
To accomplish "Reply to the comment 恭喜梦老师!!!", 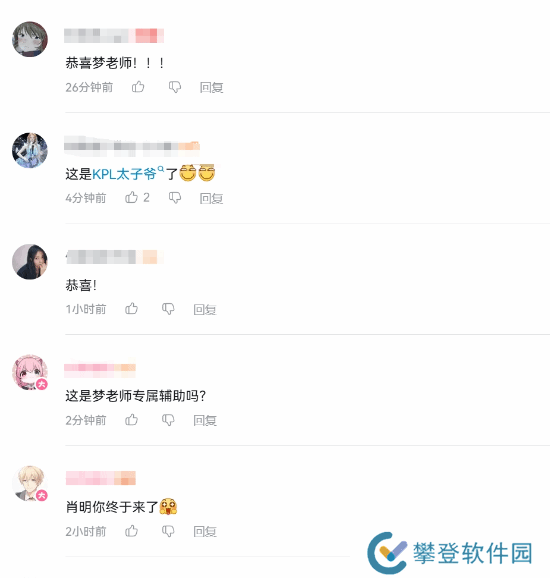I will pos(211,87).
